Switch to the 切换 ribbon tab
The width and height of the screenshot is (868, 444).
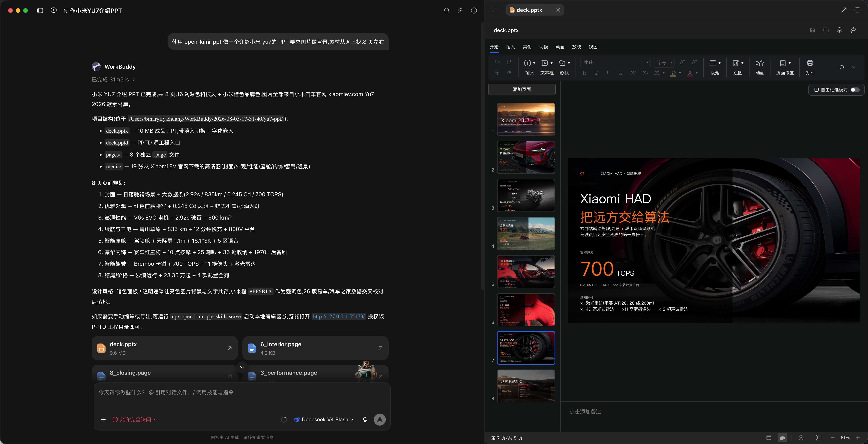coord(543,47)
